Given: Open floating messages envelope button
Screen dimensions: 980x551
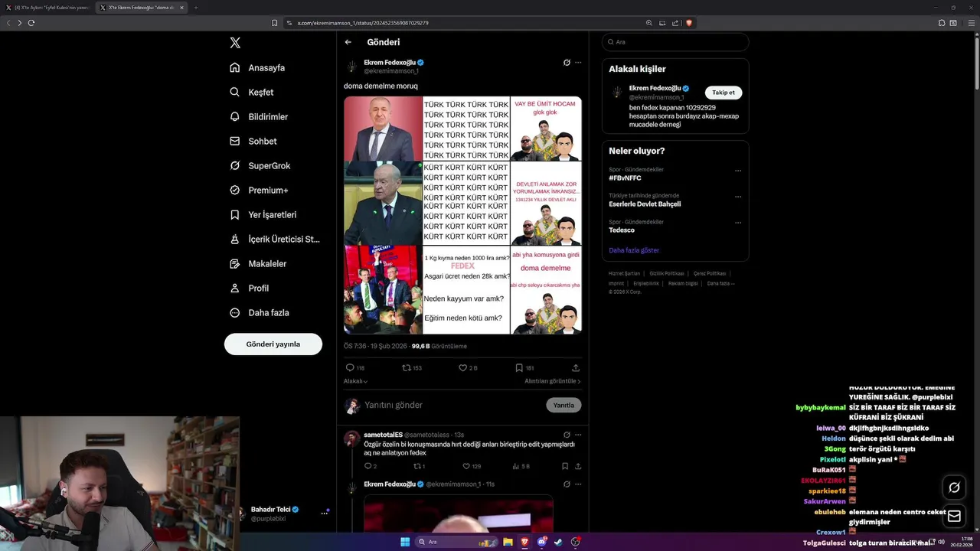Looking at the screenshot, I should coord(954,517).
